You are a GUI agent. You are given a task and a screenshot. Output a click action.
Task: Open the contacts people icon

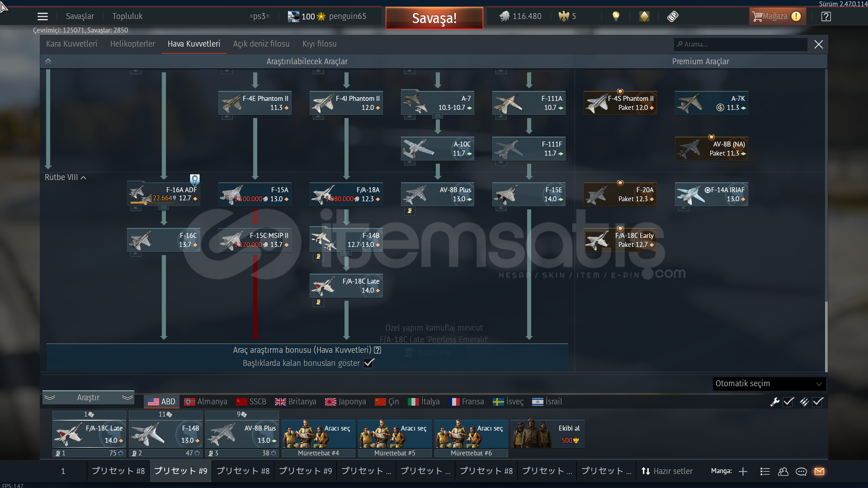pyautogui.click(x=783, y=471)
